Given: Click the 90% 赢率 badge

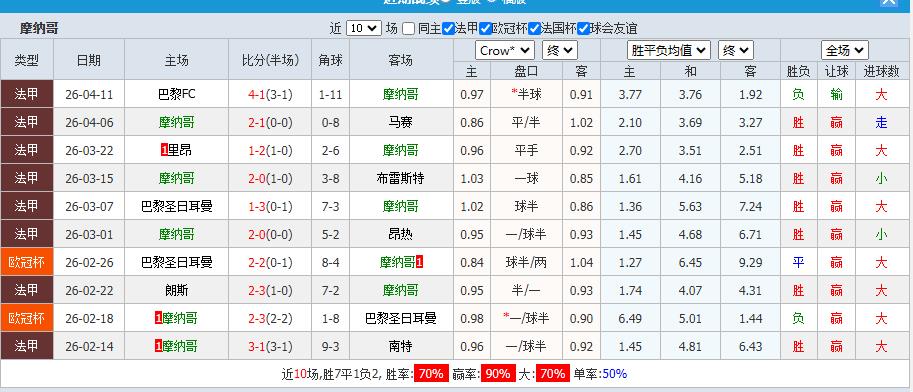Looking at the screenshot, I should (x=498, y=374).
